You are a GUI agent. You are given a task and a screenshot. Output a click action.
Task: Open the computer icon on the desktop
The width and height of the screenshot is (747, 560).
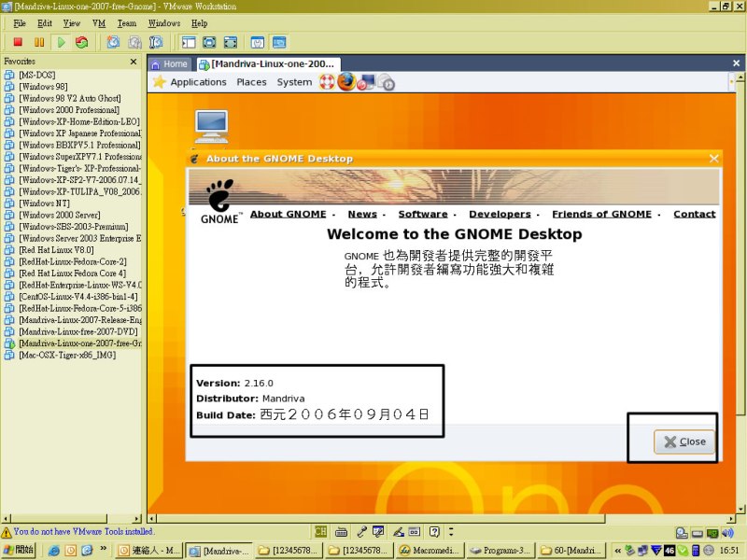click(x=211, y=126)
